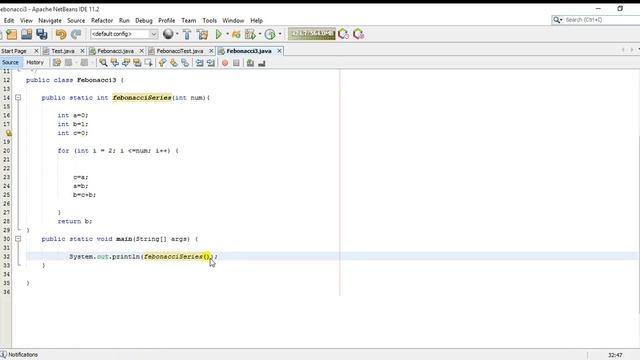Close the Test.java tab
This screenshot has width=640, height=360.
tap(82, 51)
